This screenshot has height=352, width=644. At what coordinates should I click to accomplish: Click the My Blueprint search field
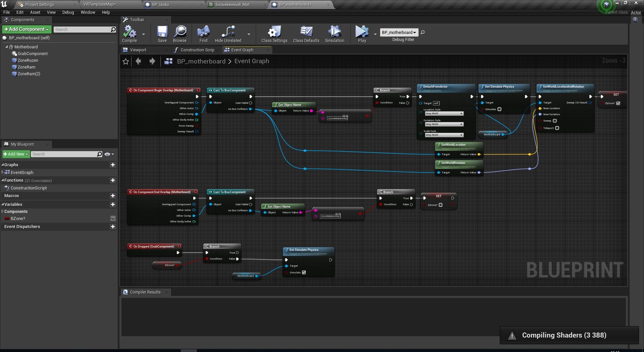tap(64, 154)
